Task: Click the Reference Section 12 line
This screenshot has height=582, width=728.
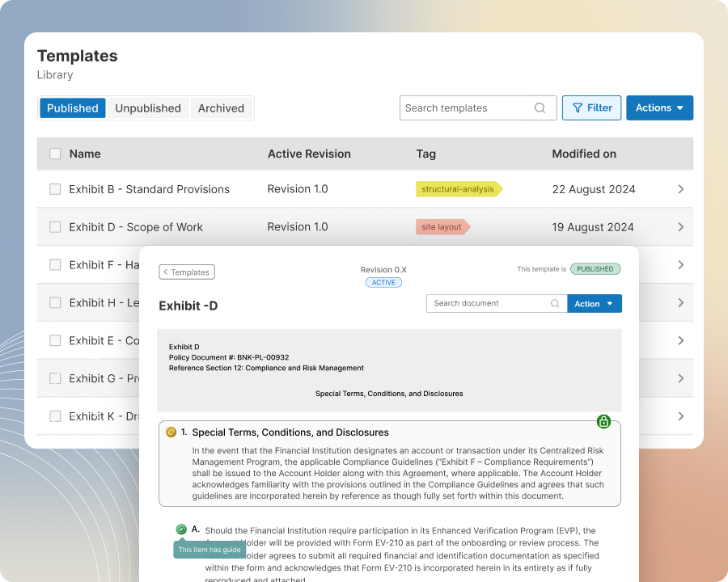Action: coord(266,368)
